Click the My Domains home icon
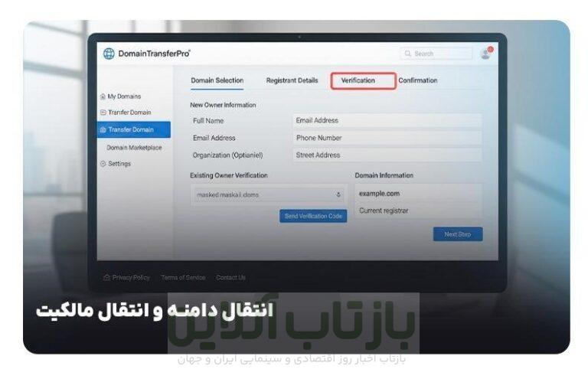The image size is (588, 369). [x=103, y=96]
